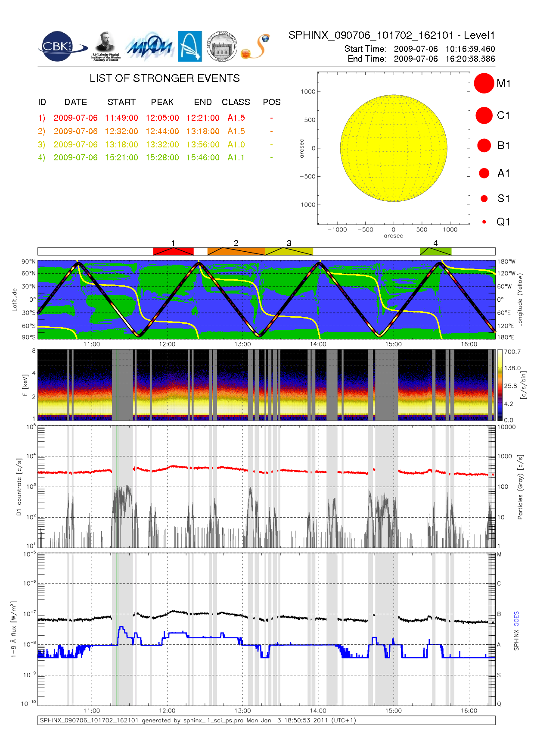The width and height of the screenshot is (534, 756).
Task: Select event 2 row starting 12:32:00
Action: 121,131
